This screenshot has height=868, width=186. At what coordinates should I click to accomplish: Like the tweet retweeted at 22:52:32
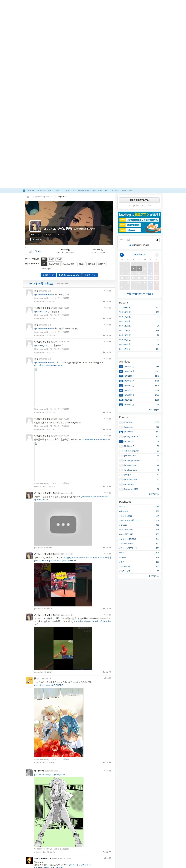(x=110, y=302)
